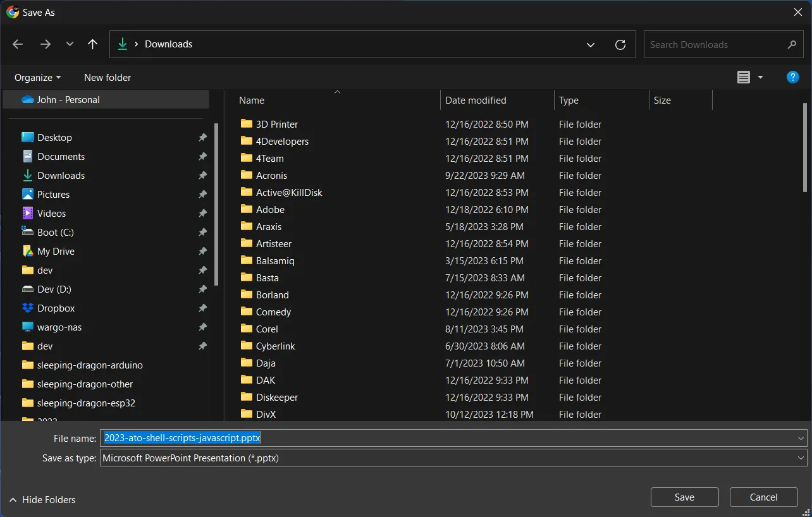
Task: Click the Diskeeper folder icon
Action: pos(247,397)
